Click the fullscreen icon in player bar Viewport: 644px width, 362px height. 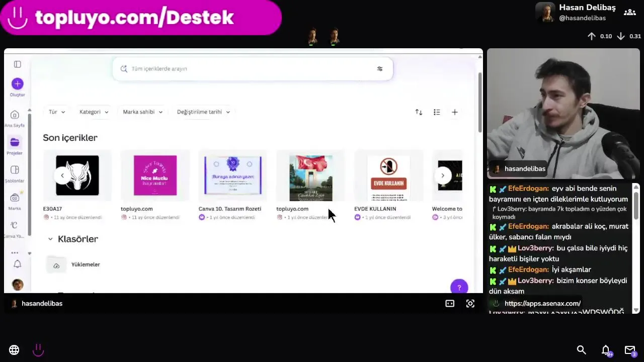pos(470,304)
